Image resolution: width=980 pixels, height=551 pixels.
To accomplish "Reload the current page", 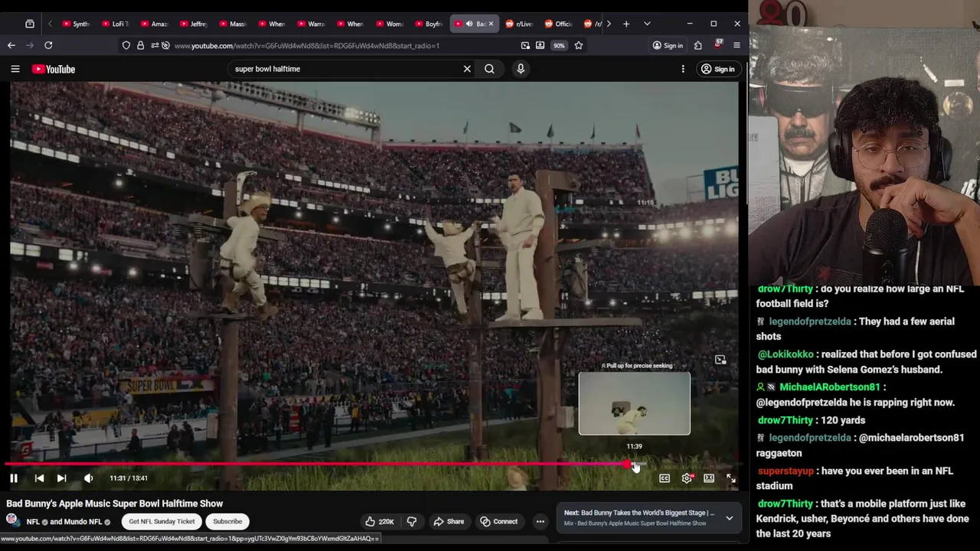I will [x=48, y=46].
